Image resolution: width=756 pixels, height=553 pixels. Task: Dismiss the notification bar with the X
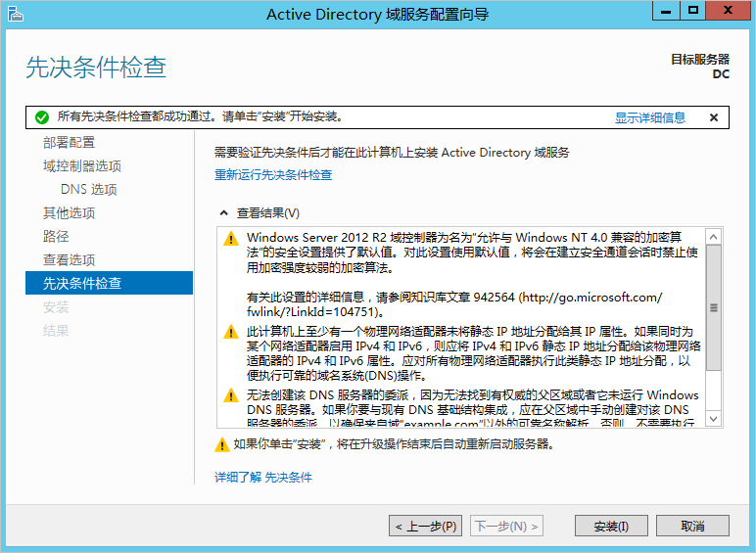click(x=714, y=117)
